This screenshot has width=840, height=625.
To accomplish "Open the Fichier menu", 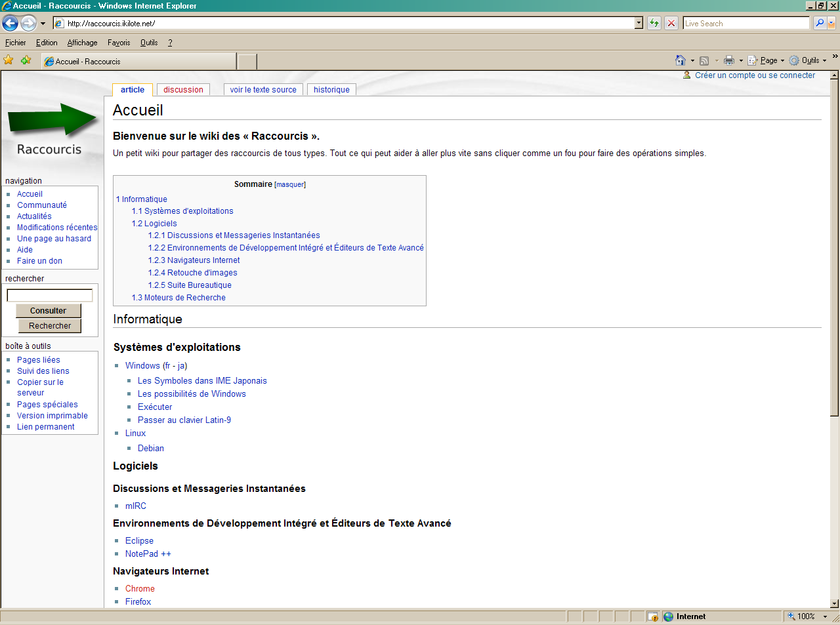I will [x=16, y=43].
